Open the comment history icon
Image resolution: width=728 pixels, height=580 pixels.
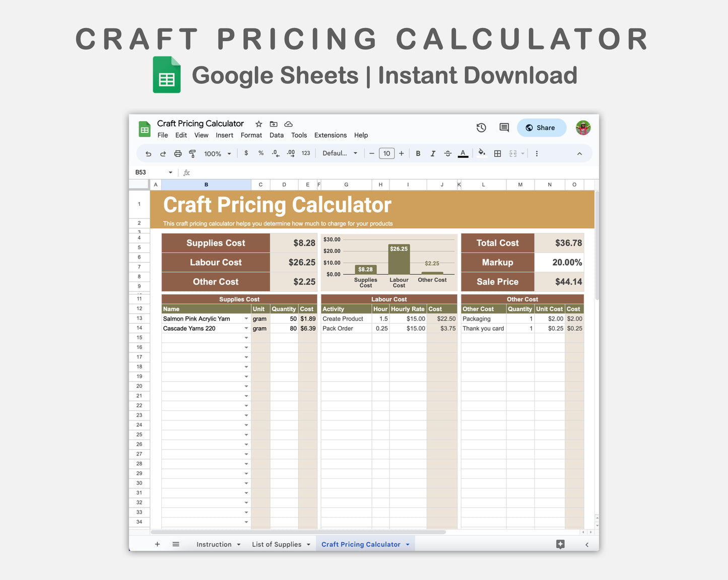tap(504, 127)
